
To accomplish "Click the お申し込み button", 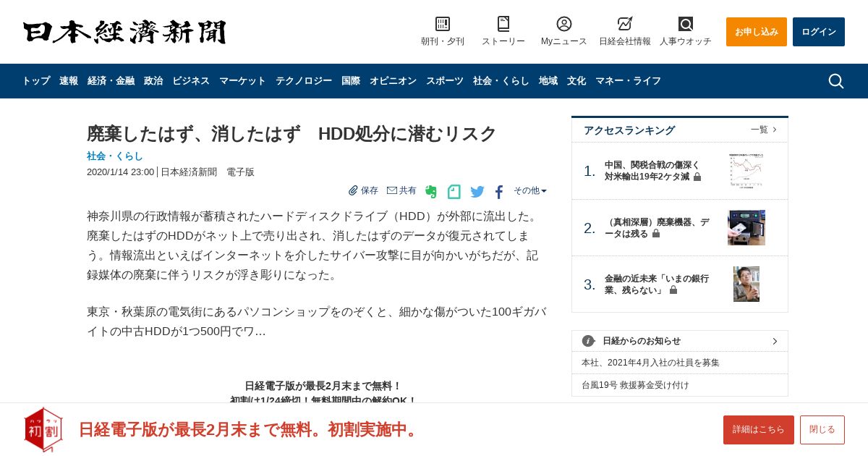I will coord(757,32).
